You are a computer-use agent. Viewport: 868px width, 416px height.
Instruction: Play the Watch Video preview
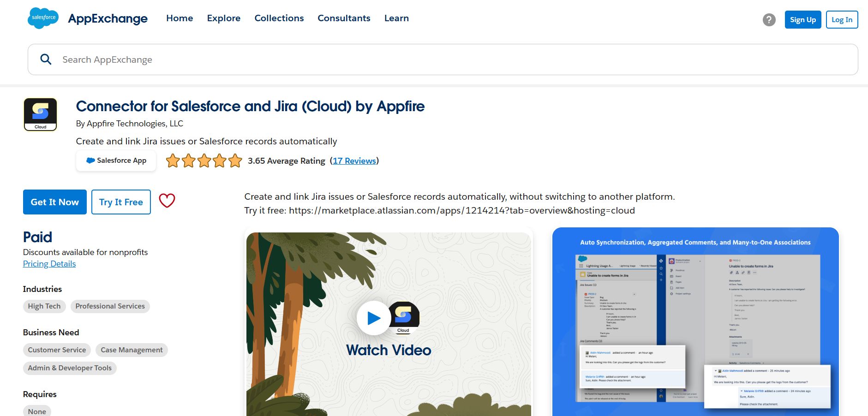[x=374, y=318]
